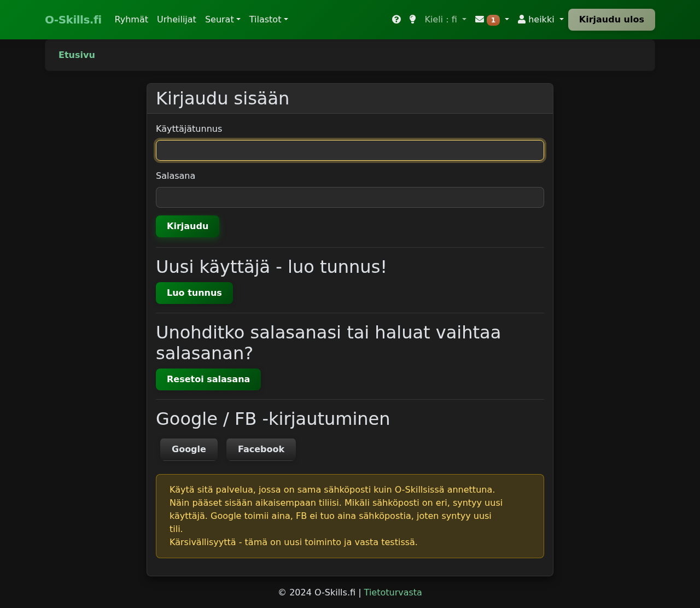Click the O-Skills.fi logo link
Screen dimensions: 700x608
[x=73, y=19]
